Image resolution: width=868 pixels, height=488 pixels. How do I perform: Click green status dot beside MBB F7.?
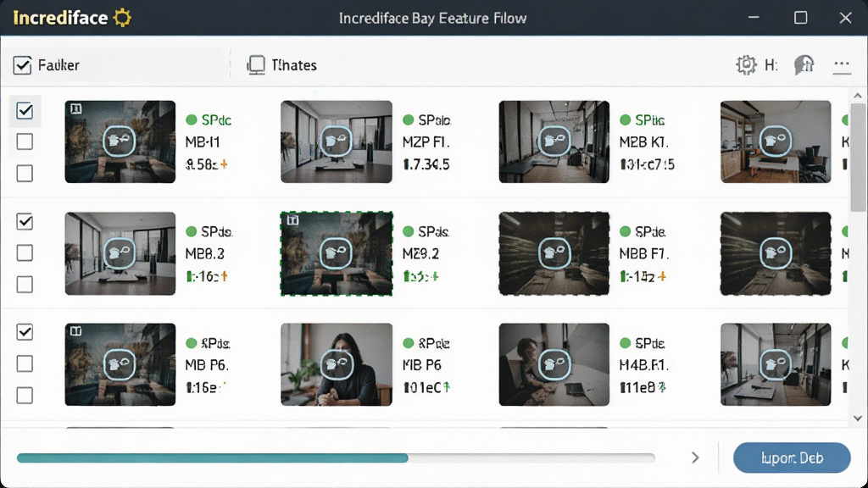tap(625, 231)
